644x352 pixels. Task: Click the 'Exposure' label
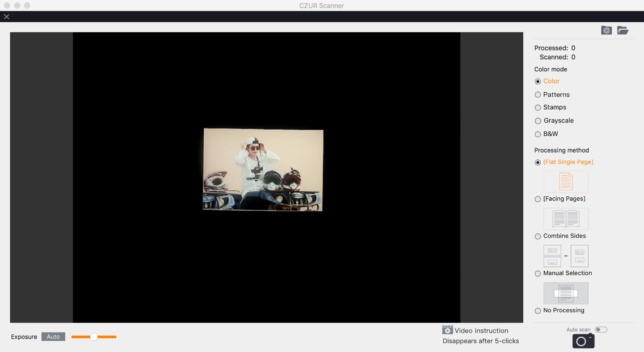click(24, 337)
